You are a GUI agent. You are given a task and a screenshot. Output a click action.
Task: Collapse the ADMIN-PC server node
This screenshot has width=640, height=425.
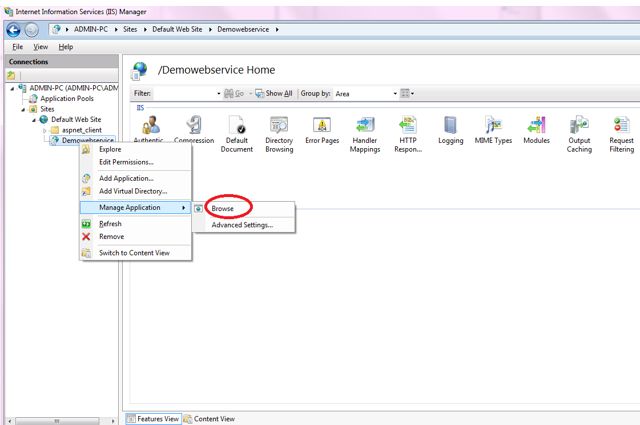coord(12,88)
